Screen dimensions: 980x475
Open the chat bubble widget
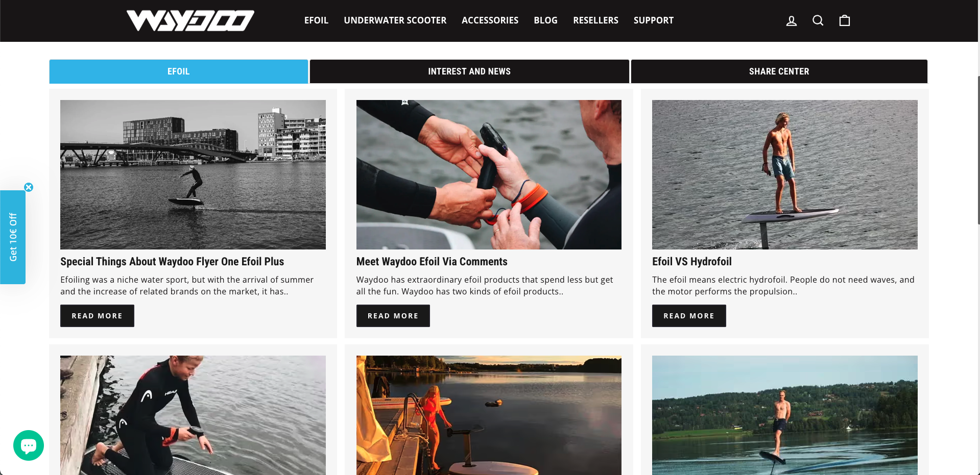29,445
